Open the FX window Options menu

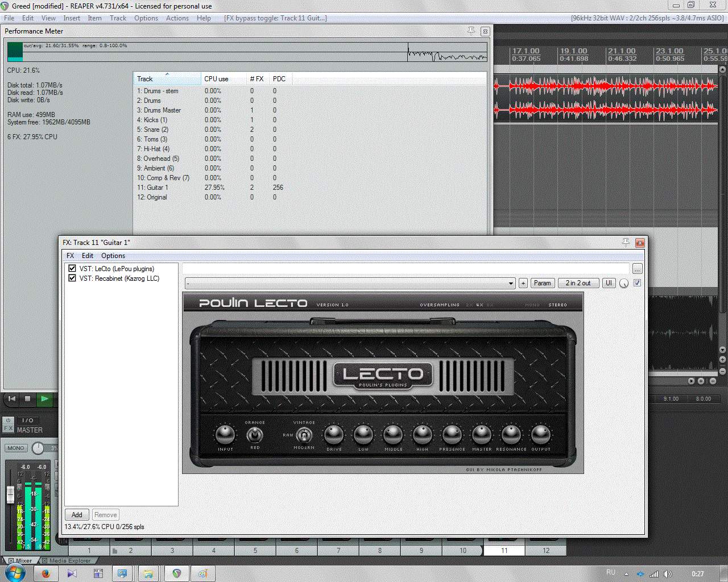[x=113, y=256]
